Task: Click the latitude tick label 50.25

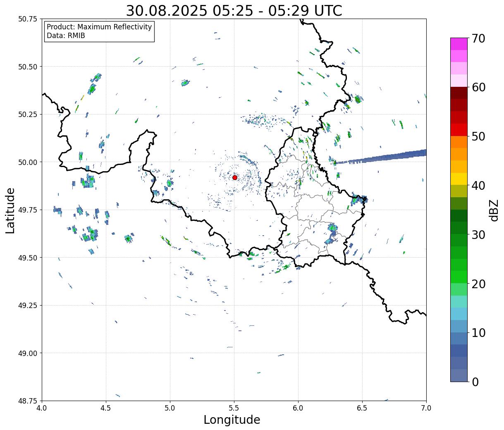Action: coord(28,115)
